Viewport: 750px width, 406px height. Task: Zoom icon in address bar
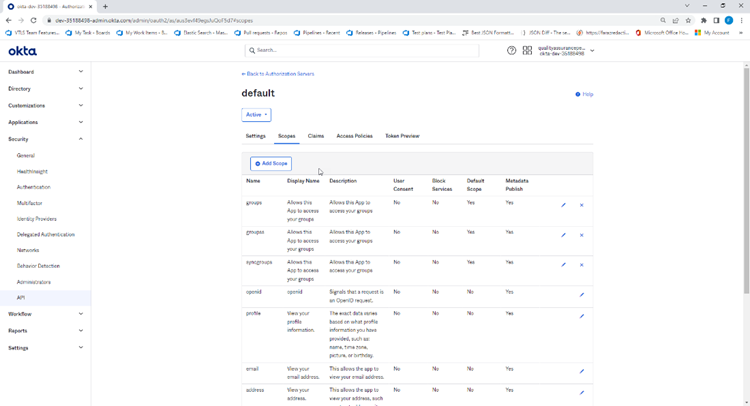coord(663,21)
